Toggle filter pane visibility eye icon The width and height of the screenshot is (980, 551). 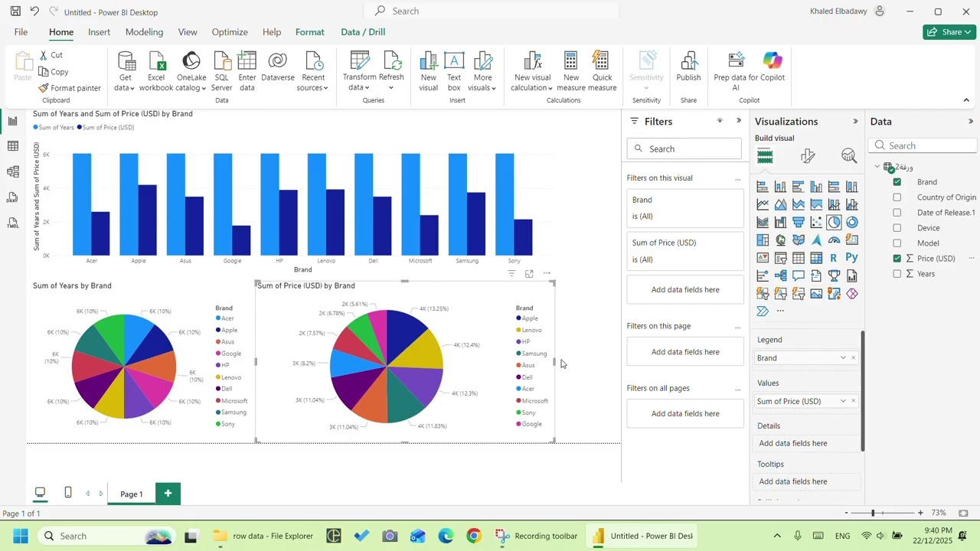click(x=720, y=121)
